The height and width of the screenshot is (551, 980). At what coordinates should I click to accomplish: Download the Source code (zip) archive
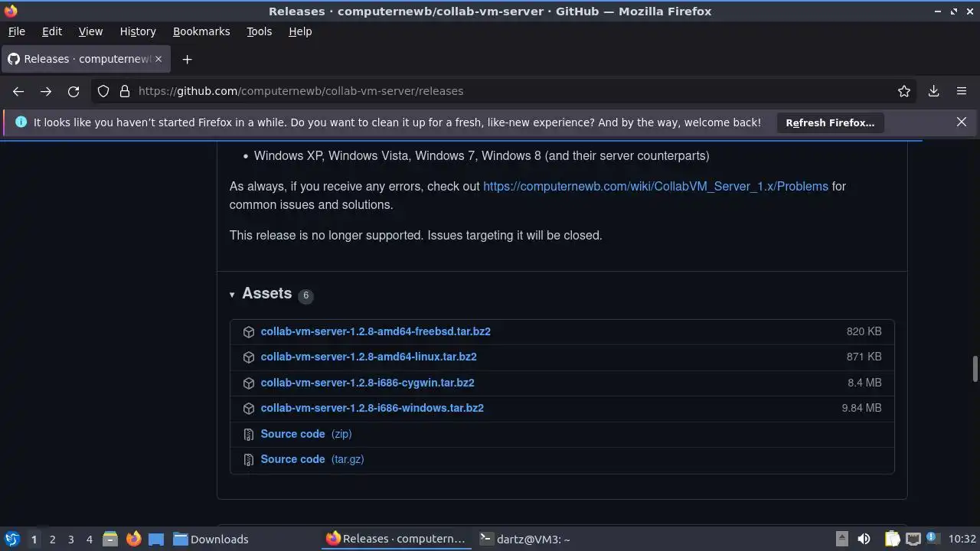pyautogui.click(x=306, y=434)
